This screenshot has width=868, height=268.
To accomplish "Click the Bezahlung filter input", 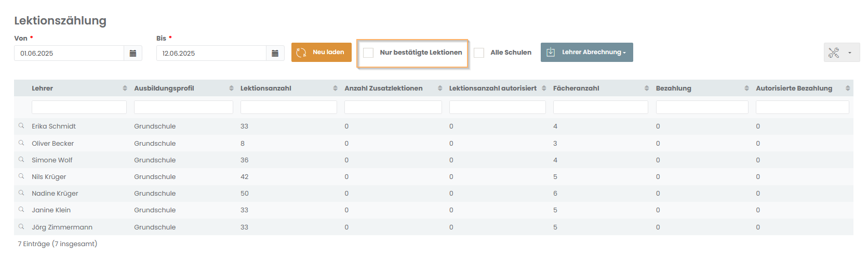I will click(x=702, y=107).
